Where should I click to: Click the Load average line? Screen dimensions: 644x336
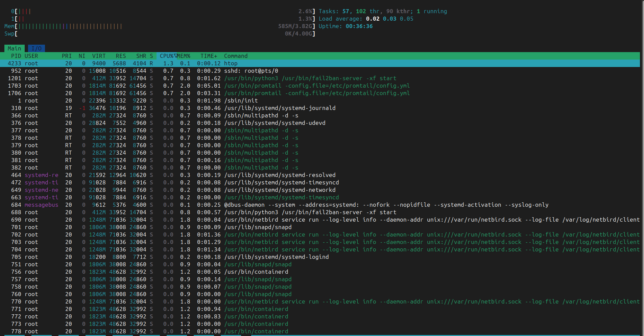point(366,19)
